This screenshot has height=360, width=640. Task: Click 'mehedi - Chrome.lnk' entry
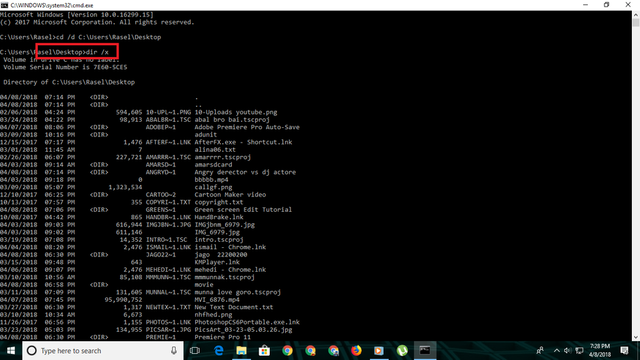[230, 270]
